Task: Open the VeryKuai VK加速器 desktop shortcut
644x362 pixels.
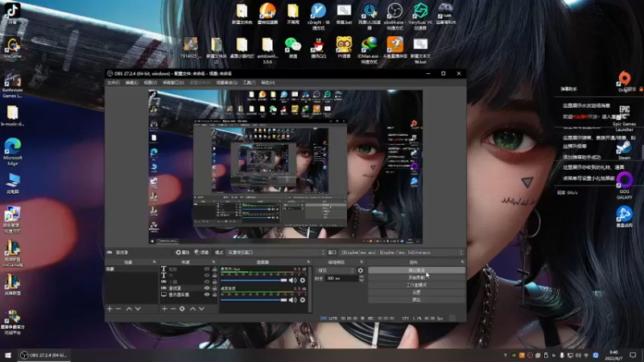Action: coord(420,16)
